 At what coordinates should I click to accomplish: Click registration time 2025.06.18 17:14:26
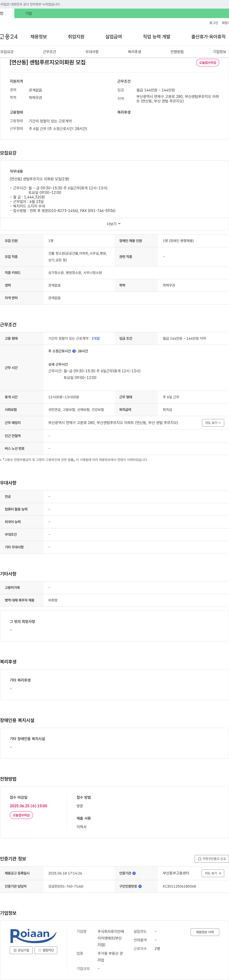(65, 873)
